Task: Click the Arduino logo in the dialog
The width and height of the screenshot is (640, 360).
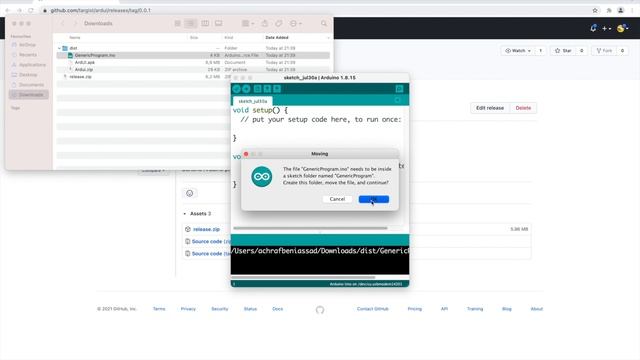Action: click(x=262, y=177)
